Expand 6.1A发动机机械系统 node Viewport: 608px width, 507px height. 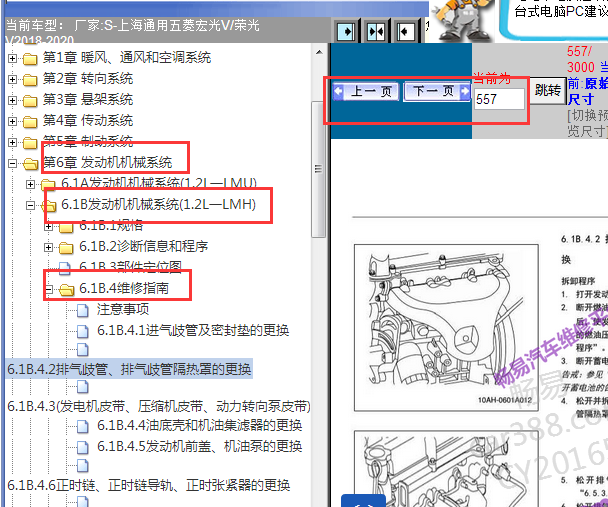[30, 184]
